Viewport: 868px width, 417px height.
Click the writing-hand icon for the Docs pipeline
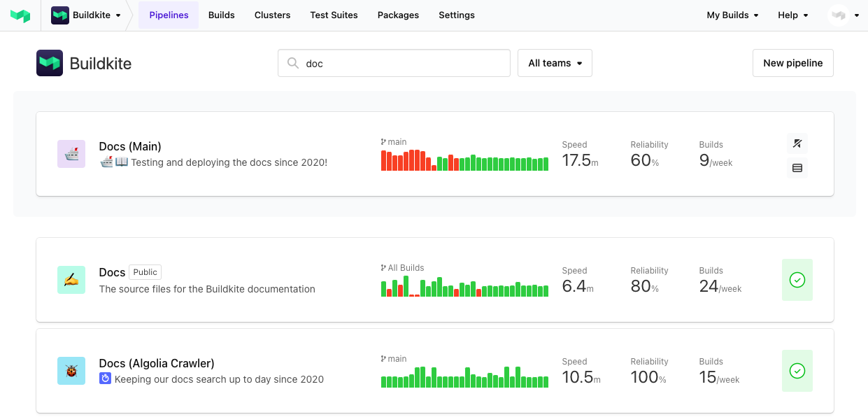tap(71, 279)
